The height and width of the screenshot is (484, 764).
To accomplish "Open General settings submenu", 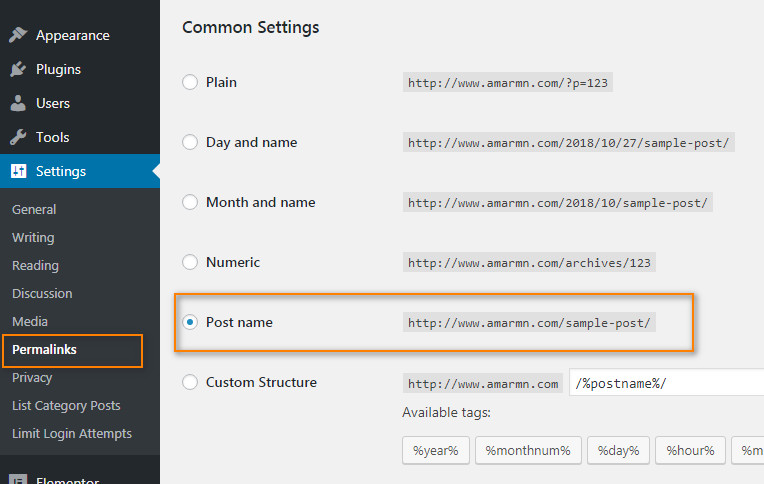I will tap(34, 210).
